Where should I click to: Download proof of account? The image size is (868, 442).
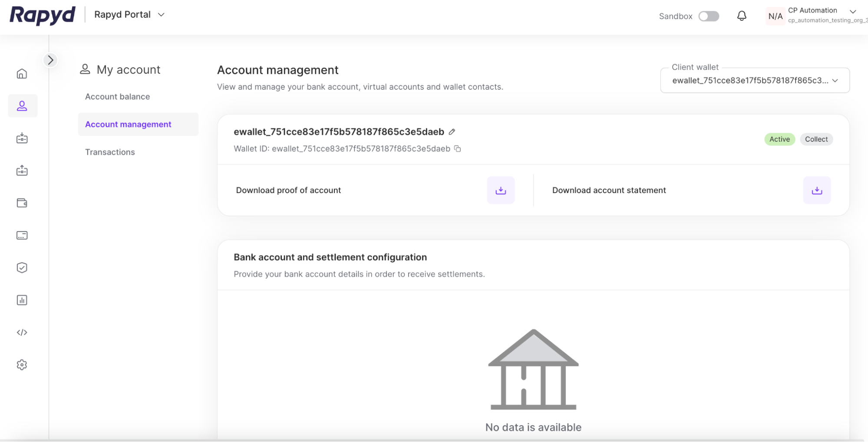(x=501, y=190)
